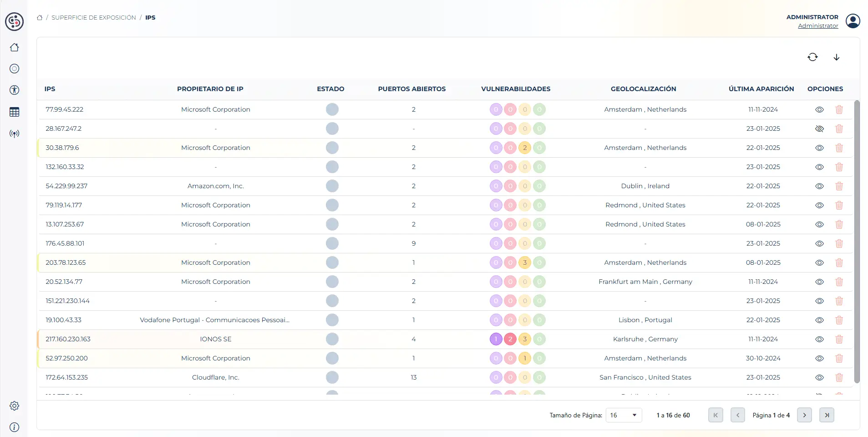Toggle eye icon for IP 217.160.230.163
This screenshot has width=868, height=437.
pos(819,339)
